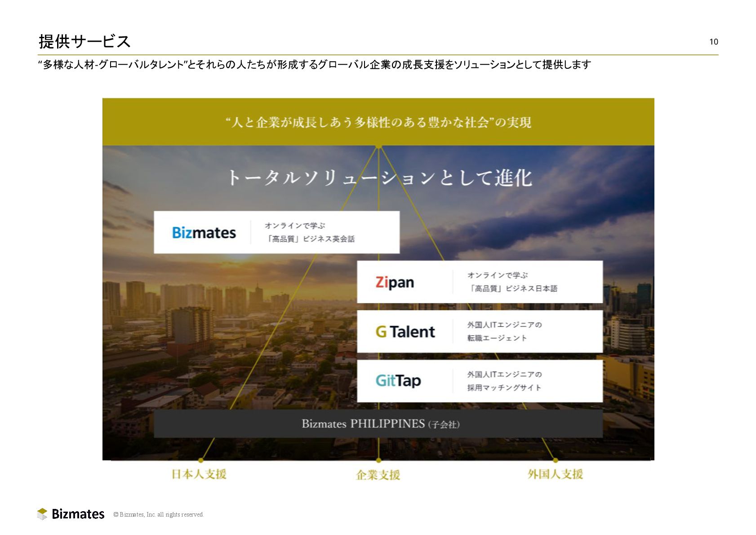Click the gold banner text about 豊かな社会の実現

pos(378,122)
